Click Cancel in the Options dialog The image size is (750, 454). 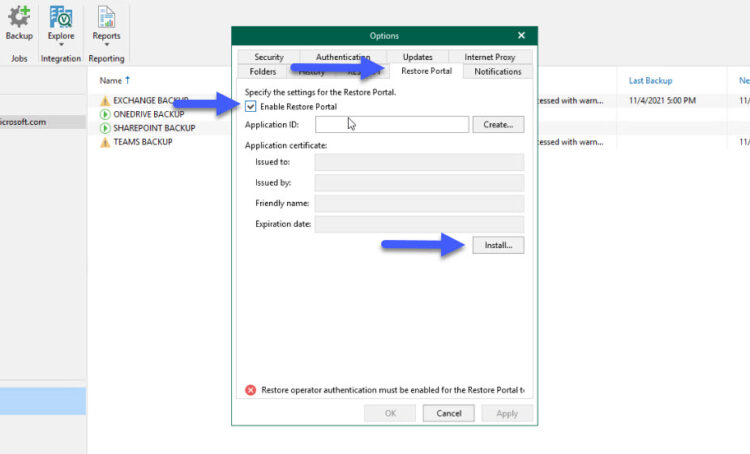click(x=448, y=413)
